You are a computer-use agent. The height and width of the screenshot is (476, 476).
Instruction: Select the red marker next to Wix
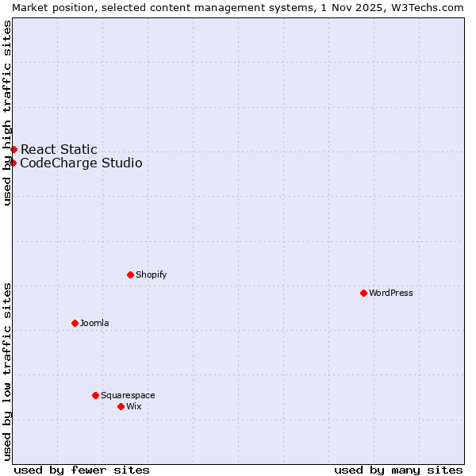click(121, 406)
